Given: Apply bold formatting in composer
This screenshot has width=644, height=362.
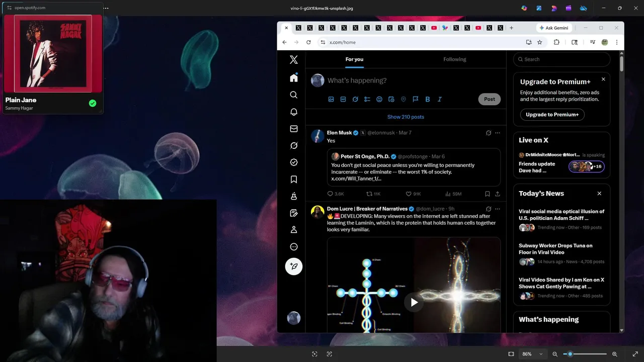Looking at the screenshot, I should click(428, 100).
